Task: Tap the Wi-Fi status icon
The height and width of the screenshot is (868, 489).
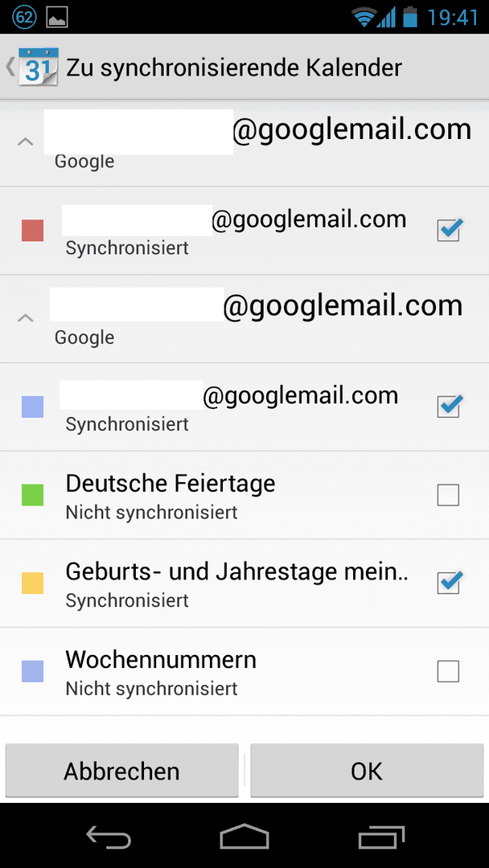Action: pyautogui.click(x=364, y=17)
